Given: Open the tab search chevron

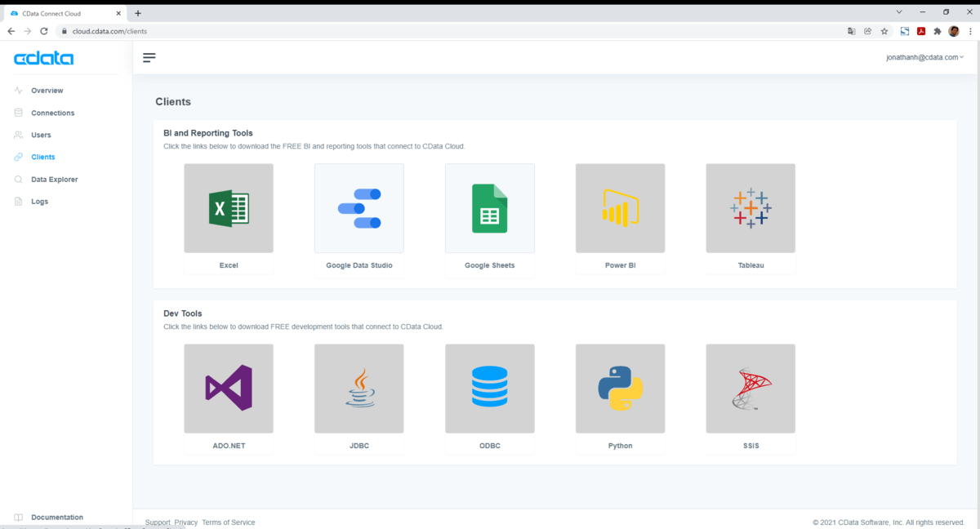Looking at the screenshot, I should 899,12.
